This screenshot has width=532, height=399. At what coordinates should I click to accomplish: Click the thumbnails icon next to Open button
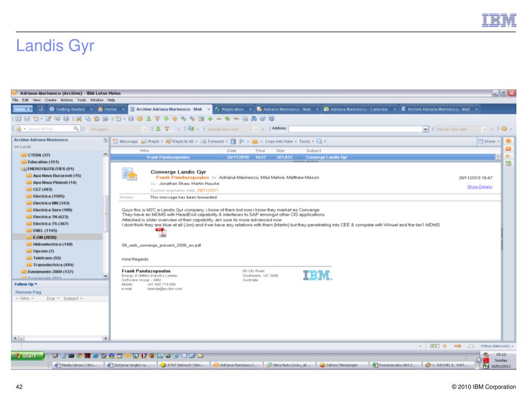tap(41, 109)
